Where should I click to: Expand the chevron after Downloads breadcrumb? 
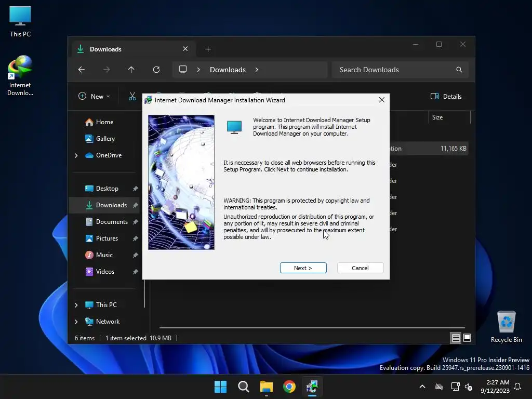257,70
